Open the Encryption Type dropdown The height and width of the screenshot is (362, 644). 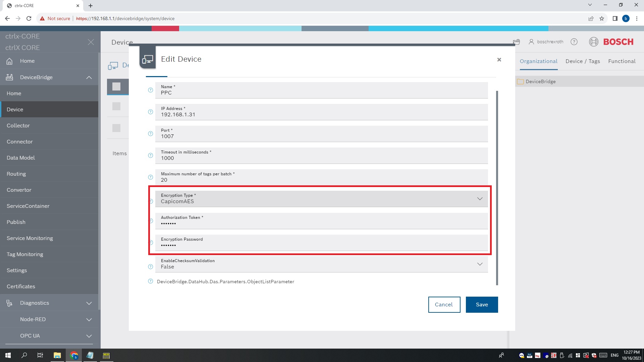pyautogui.click(x=480, y=199)
